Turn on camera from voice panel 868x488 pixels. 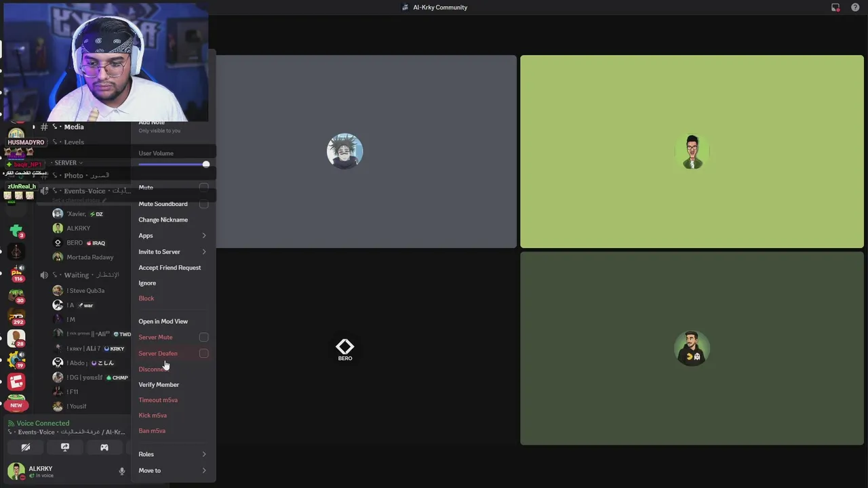tap(26, 447)
